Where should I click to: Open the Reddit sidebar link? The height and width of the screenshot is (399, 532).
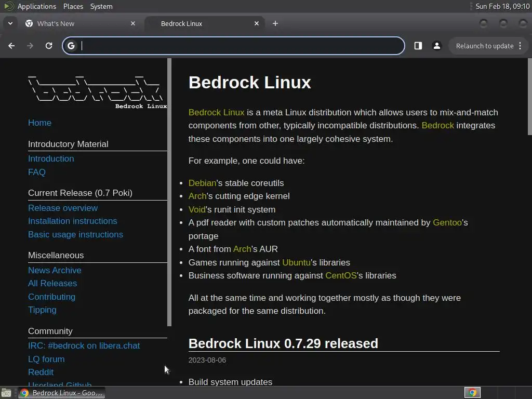click(x=41, y=372)
